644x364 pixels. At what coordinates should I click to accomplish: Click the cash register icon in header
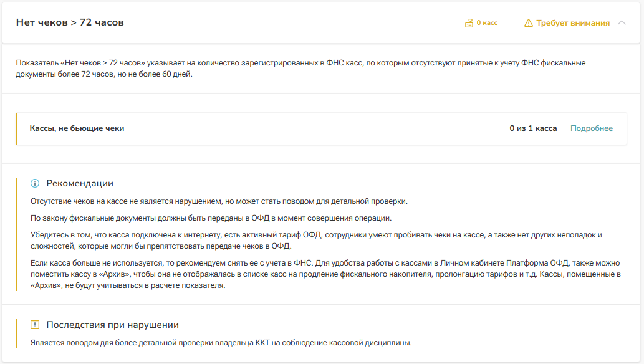469,23
